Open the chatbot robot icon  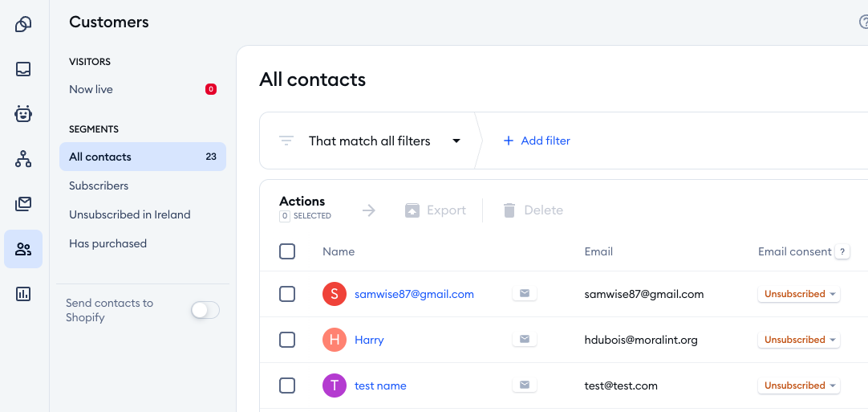pos(23,114)
